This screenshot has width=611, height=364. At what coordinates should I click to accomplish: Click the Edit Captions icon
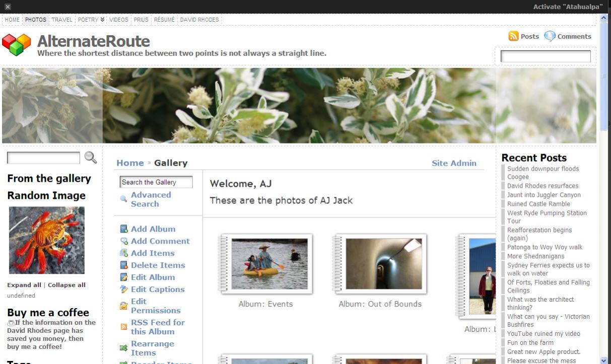124,289
